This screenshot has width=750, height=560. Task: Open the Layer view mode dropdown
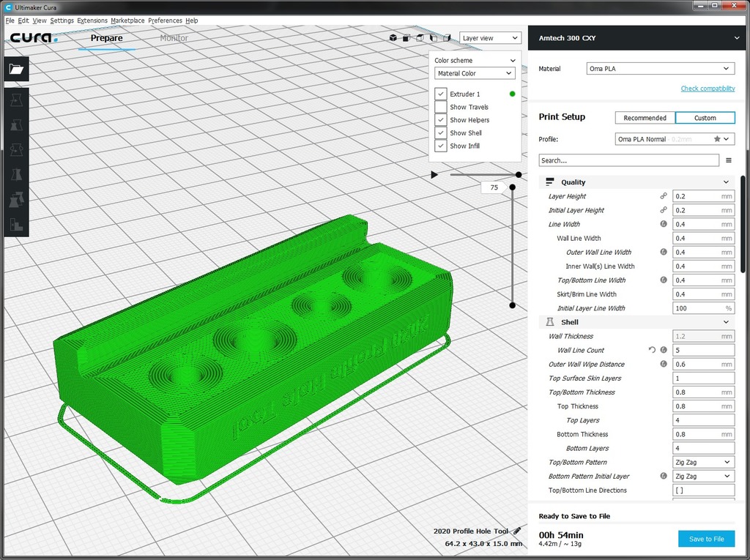490,38
